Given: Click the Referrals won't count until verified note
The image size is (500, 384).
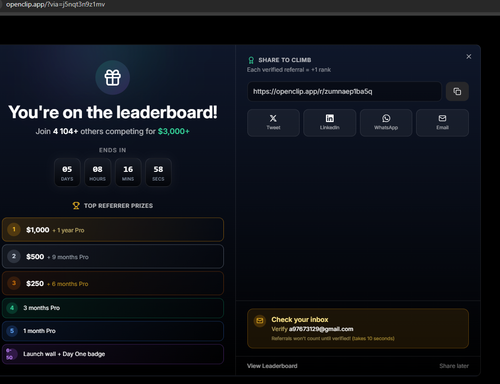Looking at the screenshot, I should (x=333, y=338).
